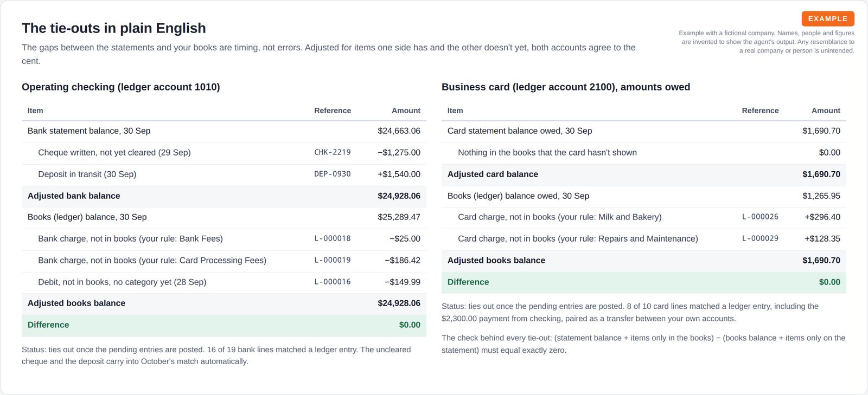The width and height of the screenshot is (868, 395).
Task: Click the card table 'Item' column header
Action: pyautogui.click(x=455, y=111)
